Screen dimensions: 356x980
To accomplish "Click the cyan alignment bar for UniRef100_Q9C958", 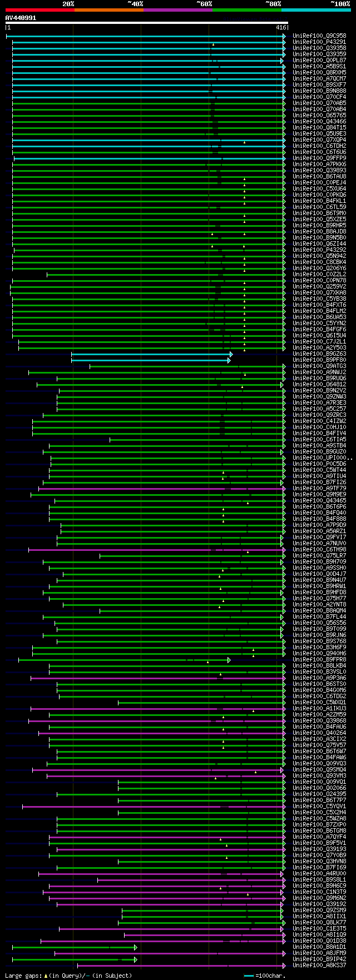I will point(146,36).
